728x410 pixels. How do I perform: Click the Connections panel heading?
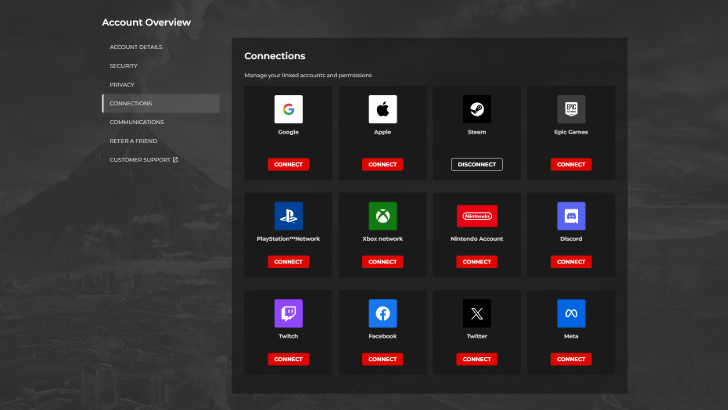point(275,56)
